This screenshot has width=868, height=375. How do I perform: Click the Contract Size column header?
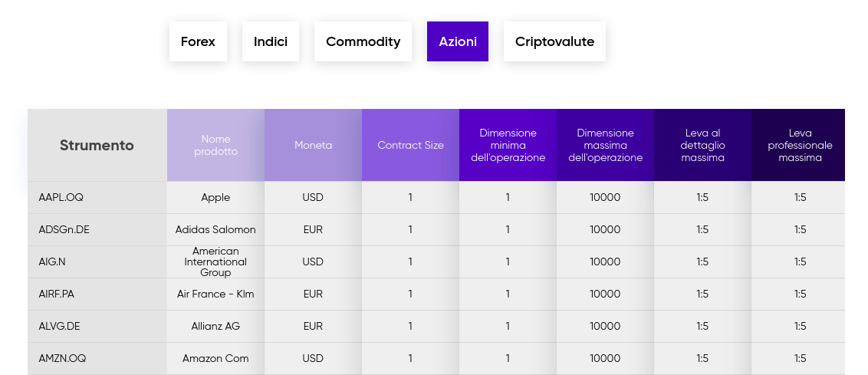coord(410,145)
